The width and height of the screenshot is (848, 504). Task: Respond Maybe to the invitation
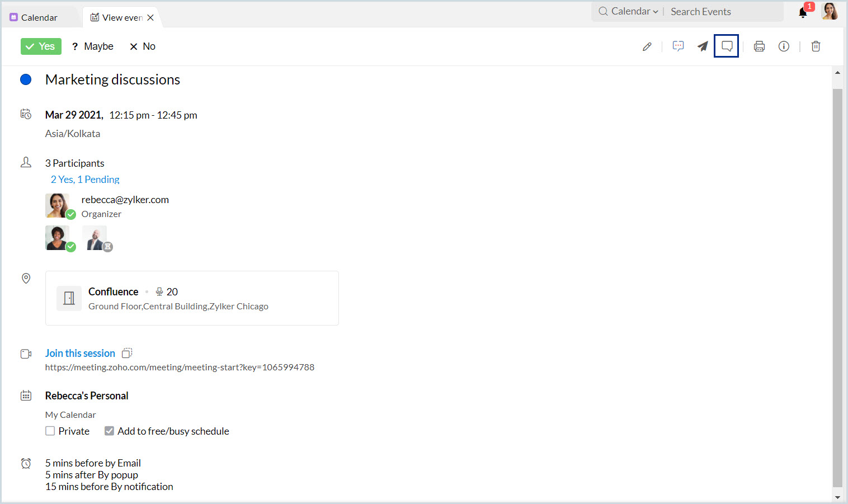pyautogui.click(x=93, y=46)
